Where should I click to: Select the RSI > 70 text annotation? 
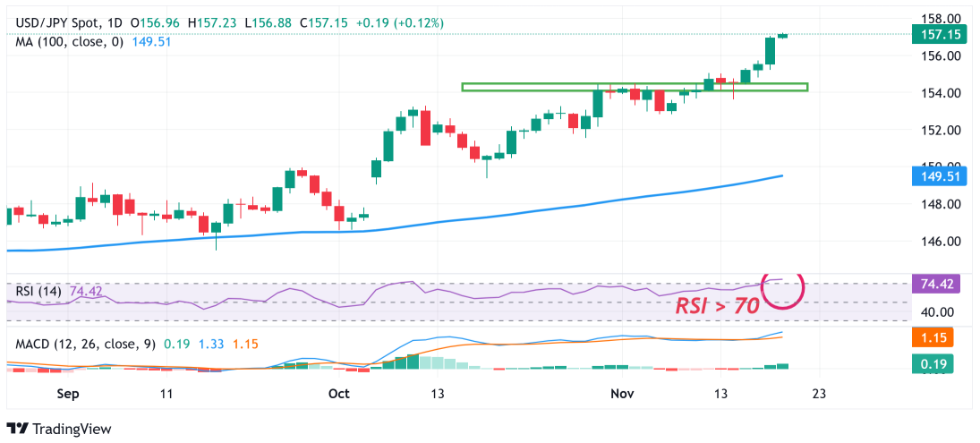click(x=718, y=305)
